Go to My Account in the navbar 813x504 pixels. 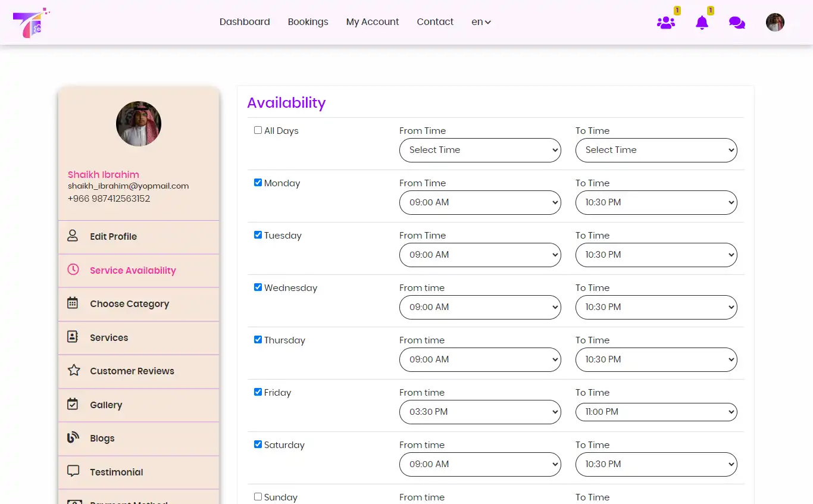tap(373, 21)
